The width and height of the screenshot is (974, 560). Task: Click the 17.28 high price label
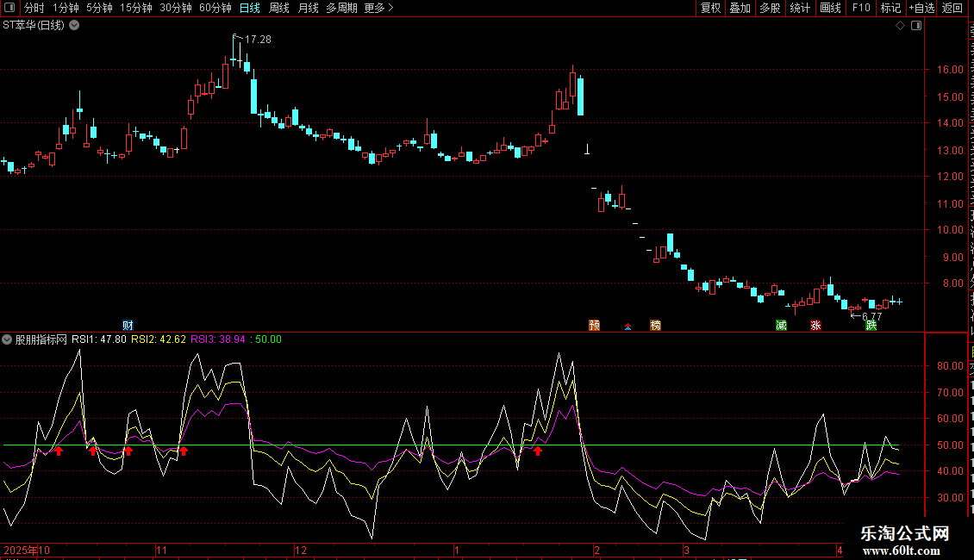[x=258, y=39]
